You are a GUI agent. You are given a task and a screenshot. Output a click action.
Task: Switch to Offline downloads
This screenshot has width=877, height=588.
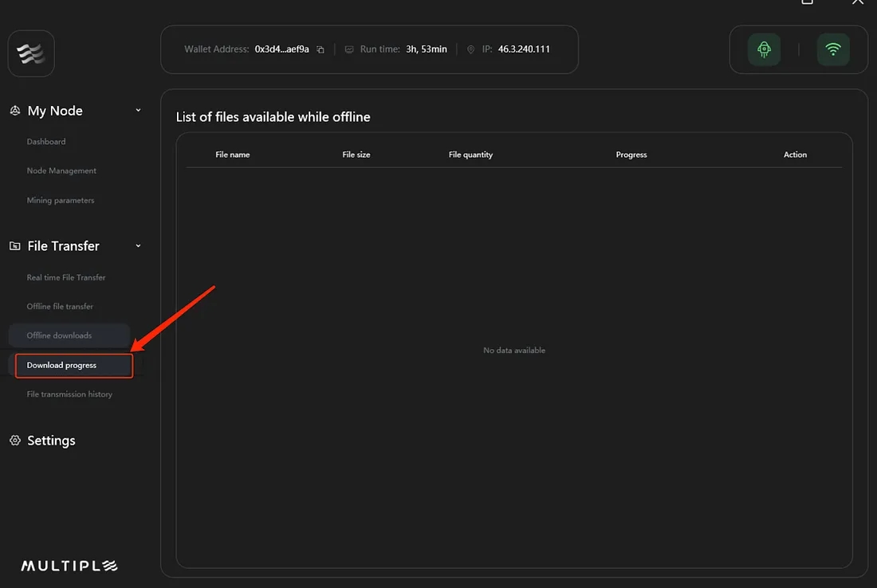(x=59, y=335)
